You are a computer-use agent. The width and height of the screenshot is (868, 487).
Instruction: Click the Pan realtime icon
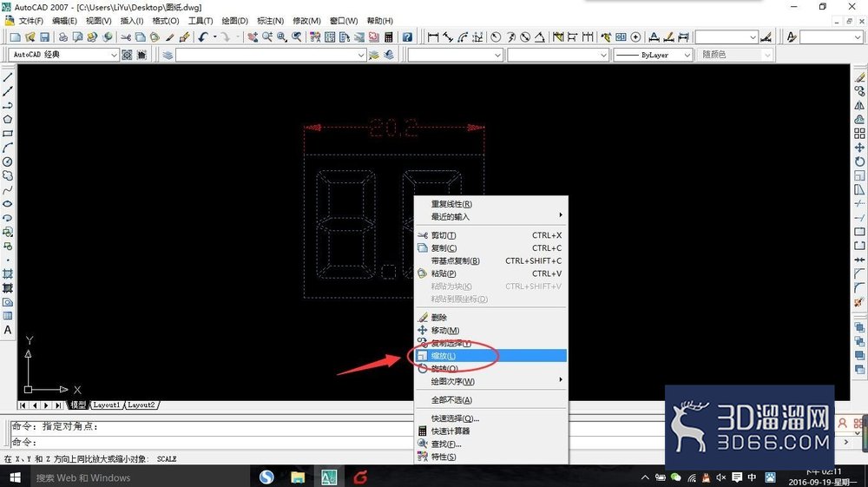tap(253, 37)
